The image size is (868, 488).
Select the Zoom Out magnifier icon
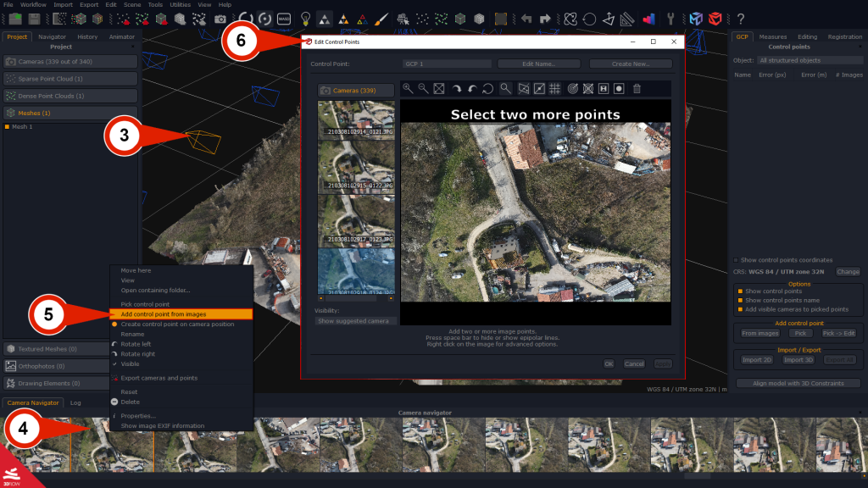(422, 88)
